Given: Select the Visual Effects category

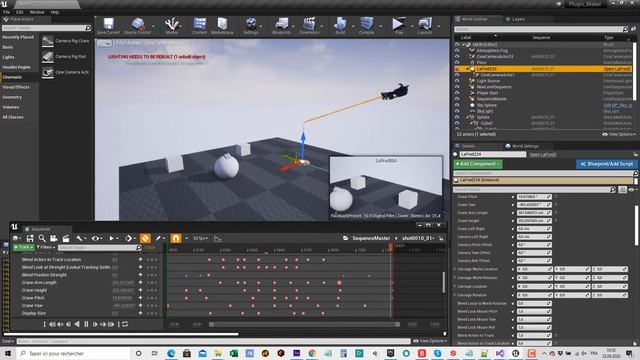Looking at the screenshot, I should click(x=16, y=87).
